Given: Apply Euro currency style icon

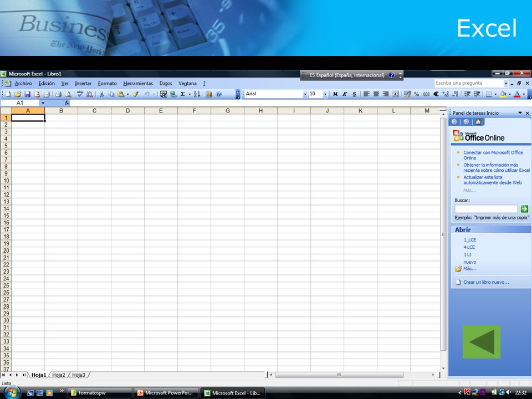Looking at the screenshot, I should click(436, 94).
